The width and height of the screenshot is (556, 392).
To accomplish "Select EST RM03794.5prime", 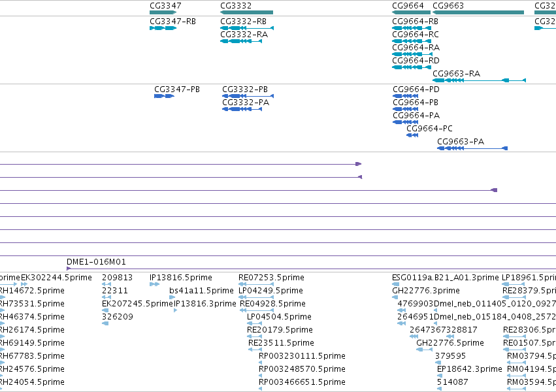I will click(x=532, y=356).
